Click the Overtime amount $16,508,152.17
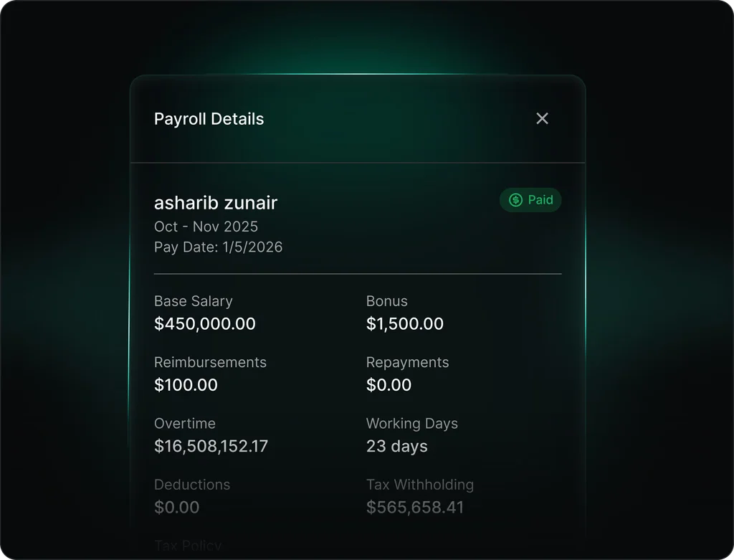 pos(211,446)
